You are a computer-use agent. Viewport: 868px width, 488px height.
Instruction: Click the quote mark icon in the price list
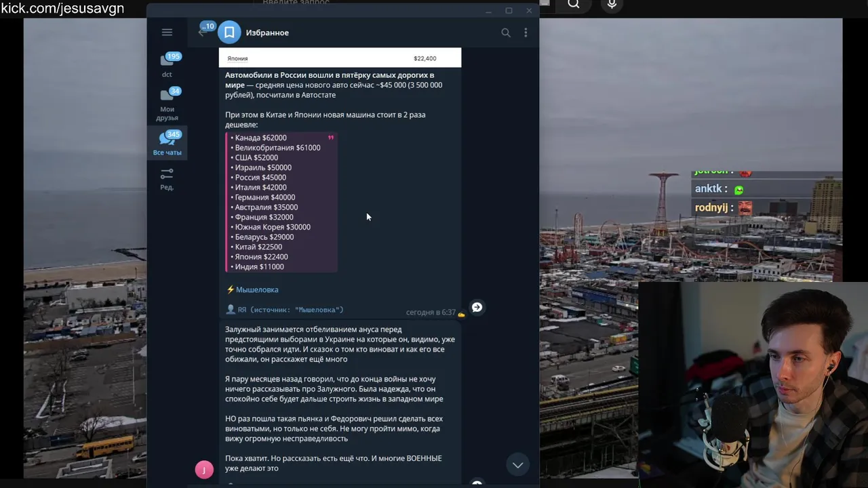[331, 138]
